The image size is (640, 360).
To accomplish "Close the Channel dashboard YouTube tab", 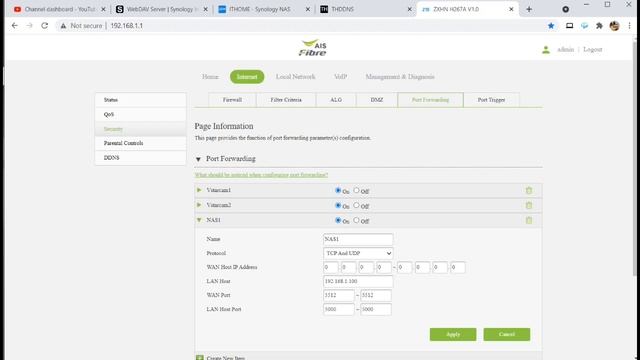I will pos(103,9).
